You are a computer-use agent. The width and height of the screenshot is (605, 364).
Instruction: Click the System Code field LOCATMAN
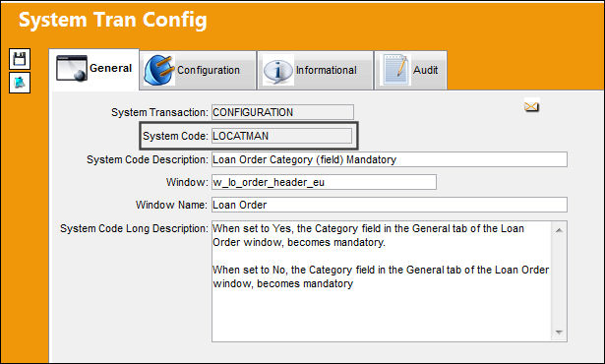click(281, 136)
